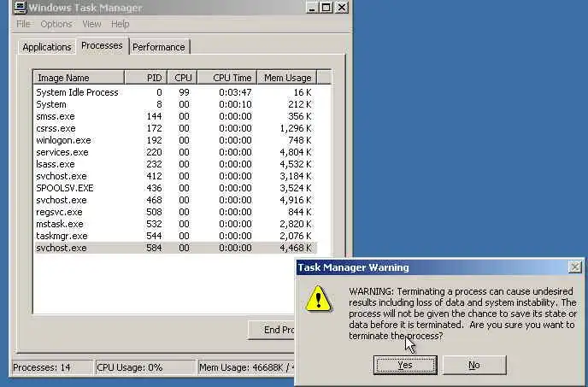The image size is (588, 387).
Task: Switch to the Processes tab
Action: (102, 46)
